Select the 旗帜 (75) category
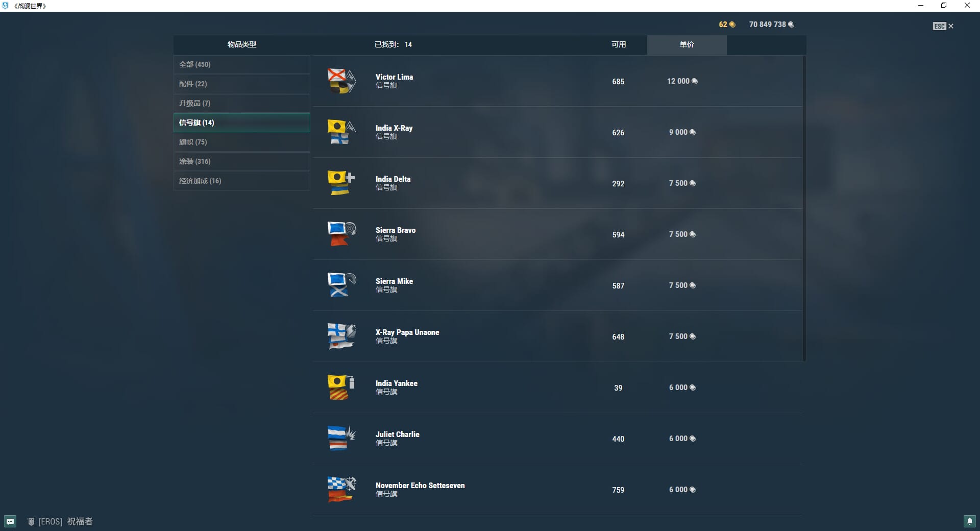The height and width of the screenshot is (531, 980). [x=241, y=142]
